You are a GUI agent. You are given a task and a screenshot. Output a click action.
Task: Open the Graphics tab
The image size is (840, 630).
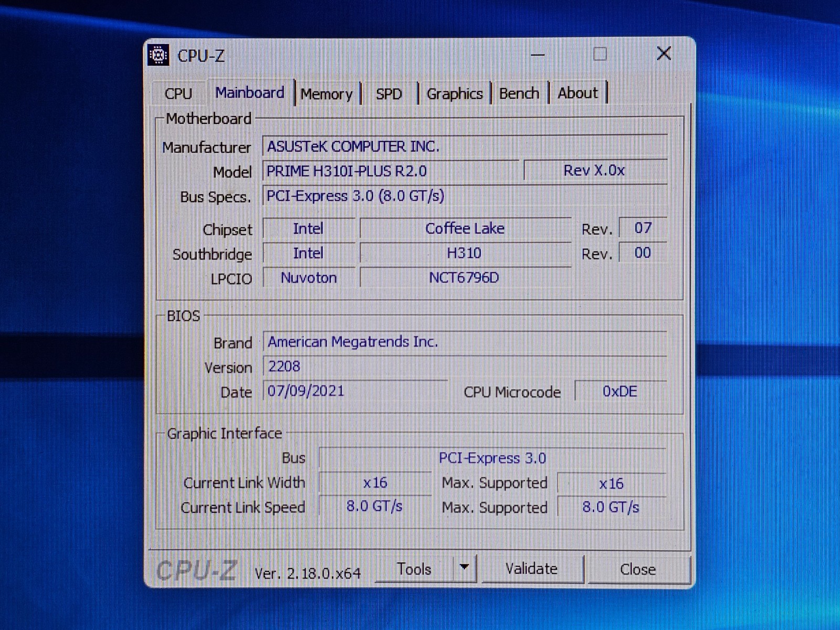(x=455, y=94)
